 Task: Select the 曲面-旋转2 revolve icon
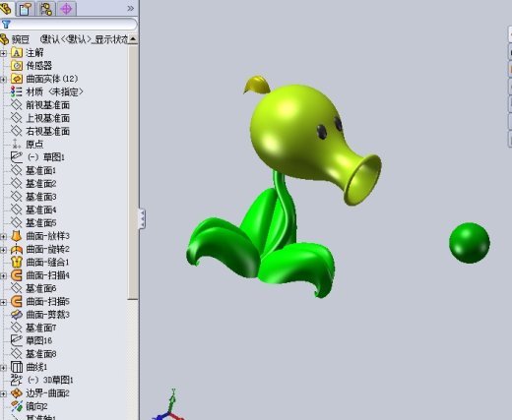click(17, 249)
